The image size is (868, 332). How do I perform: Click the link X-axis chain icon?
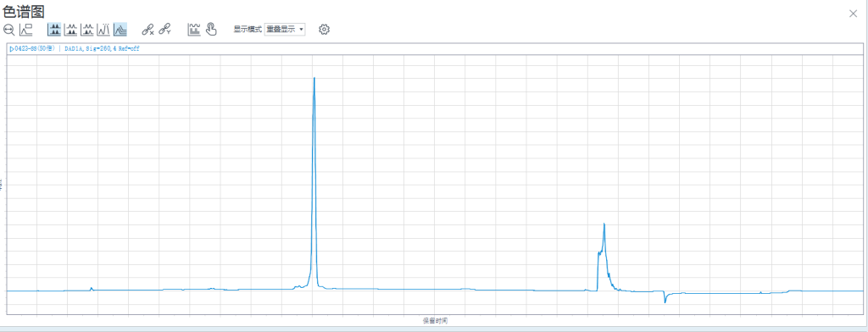click(147, 30)
